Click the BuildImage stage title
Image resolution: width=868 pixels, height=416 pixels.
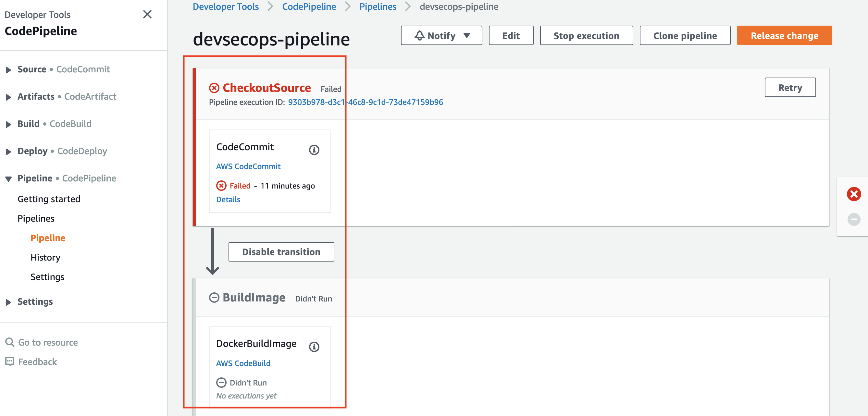click(254, 298)
